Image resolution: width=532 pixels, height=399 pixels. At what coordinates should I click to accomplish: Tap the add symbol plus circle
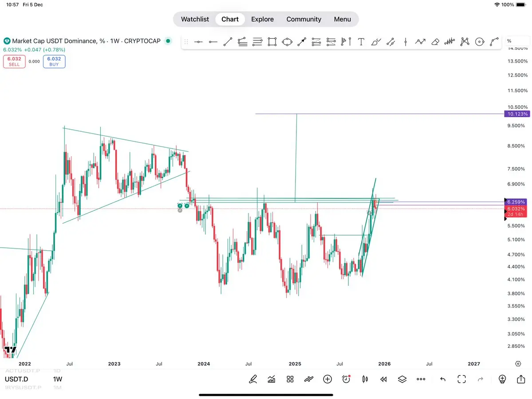point(327,379)
